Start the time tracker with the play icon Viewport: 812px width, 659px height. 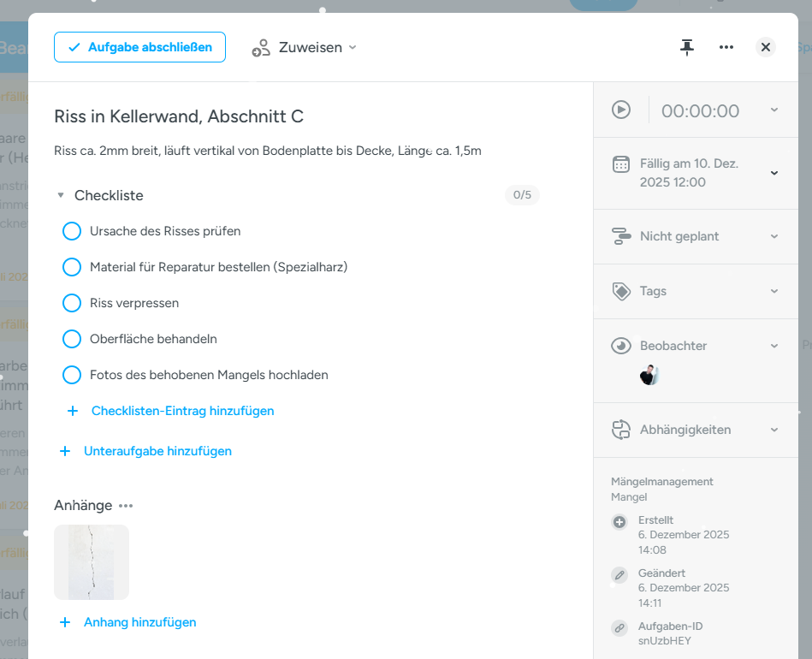coord(621,110)
